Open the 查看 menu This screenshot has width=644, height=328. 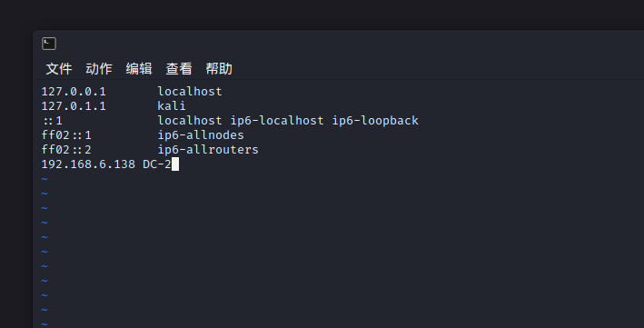(x=179, y=69)
